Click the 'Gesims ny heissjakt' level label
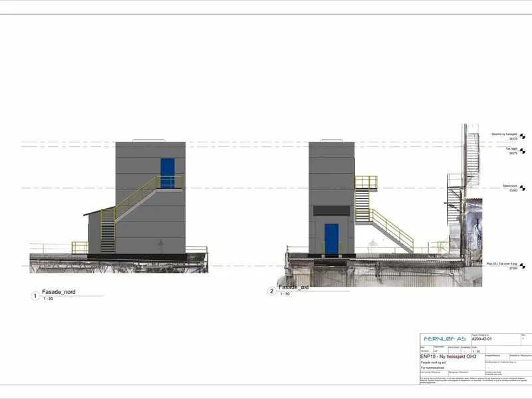The width and height of the screenshot is (532, 399). click(x=505, y=134)
